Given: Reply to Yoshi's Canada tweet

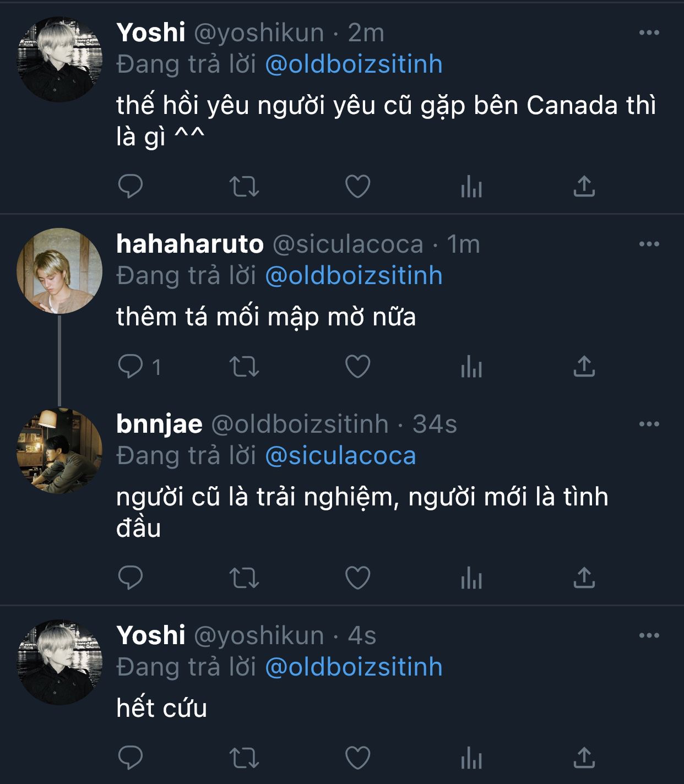Looking at the screenshot, I should tap(131, 186).
